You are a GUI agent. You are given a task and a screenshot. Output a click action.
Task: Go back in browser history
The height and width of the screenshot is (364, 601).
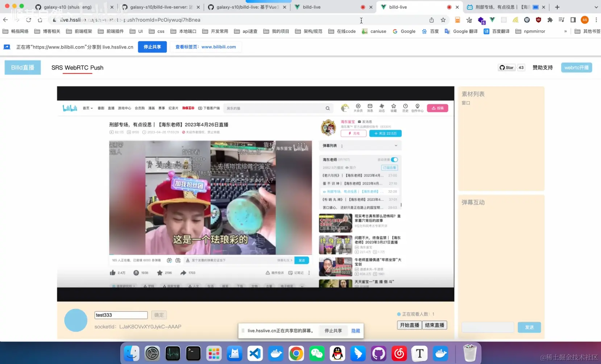pos(5,20)
